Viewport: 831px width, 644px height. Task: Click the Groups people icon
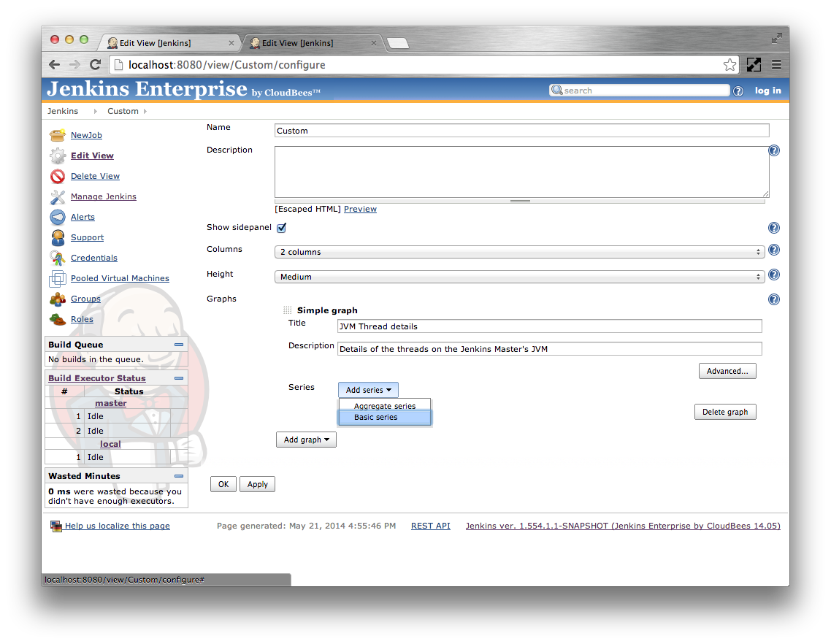(57, 299)
